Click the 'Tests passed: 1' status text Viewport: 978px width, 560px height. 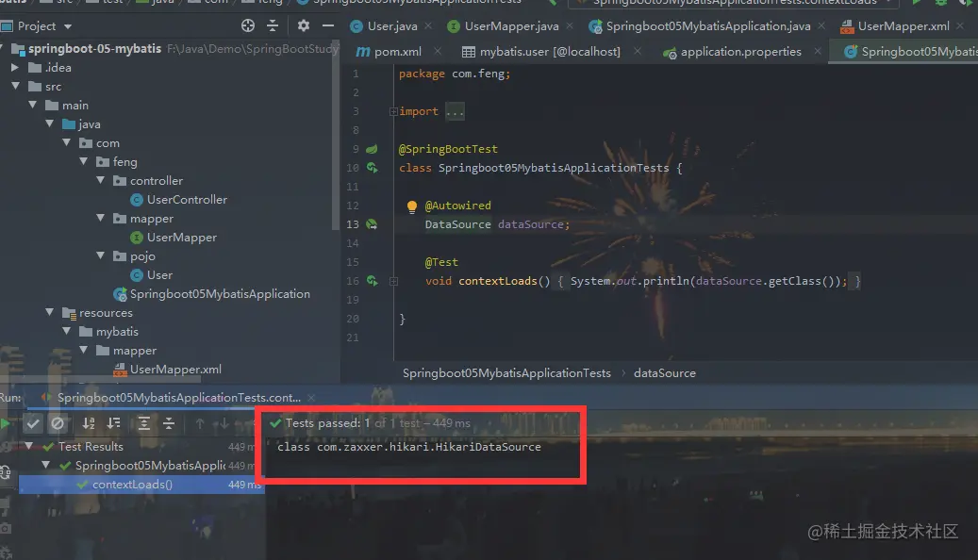pos(327,422)
